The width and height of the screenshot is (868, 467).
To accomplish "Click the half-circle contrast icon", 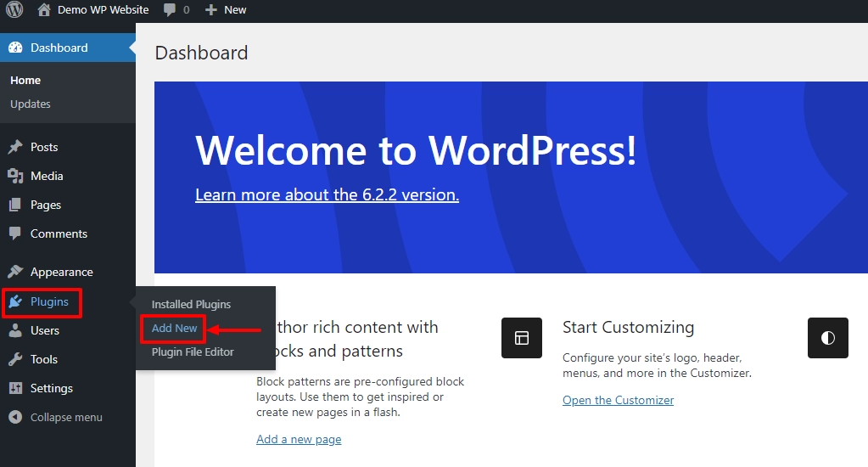I will 827,338.
